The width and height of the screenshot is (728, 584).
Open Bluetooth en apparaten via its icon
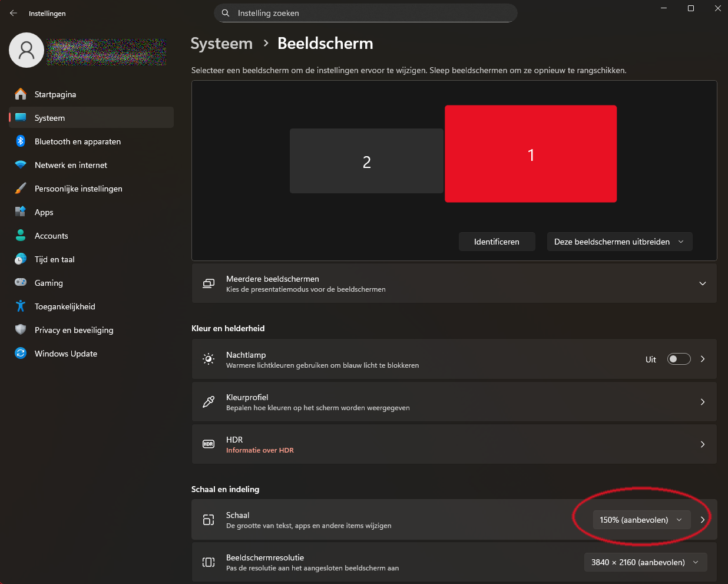click(x=21, y=141)
